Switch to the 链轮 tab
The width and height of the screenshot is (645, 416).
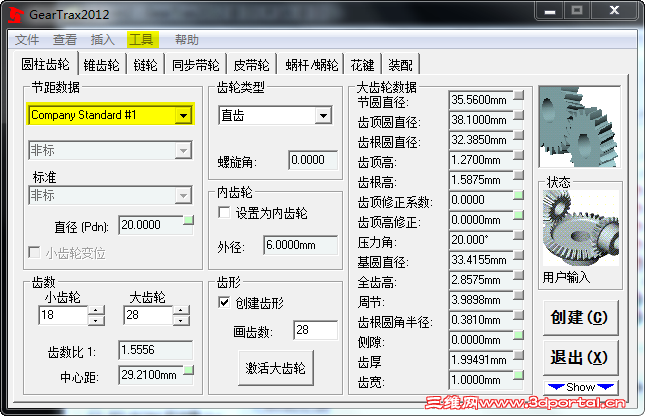point(145,65)
